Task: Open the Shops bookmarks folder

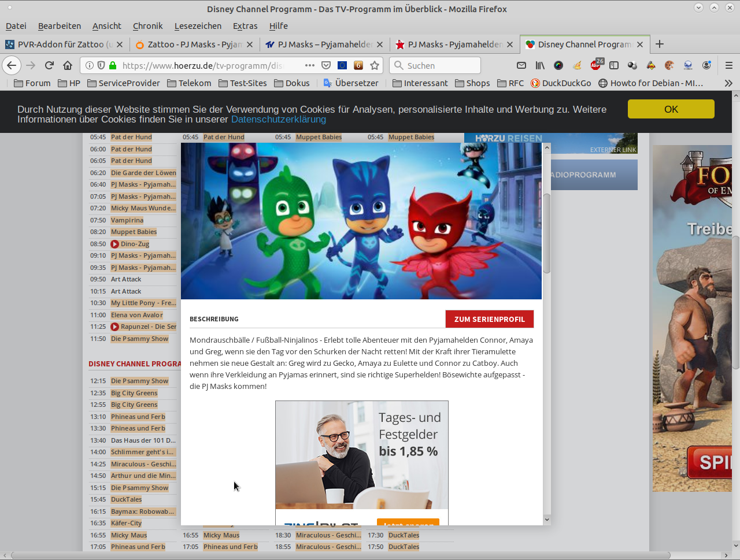Action: pyautogui.click(x=473, y=83)
